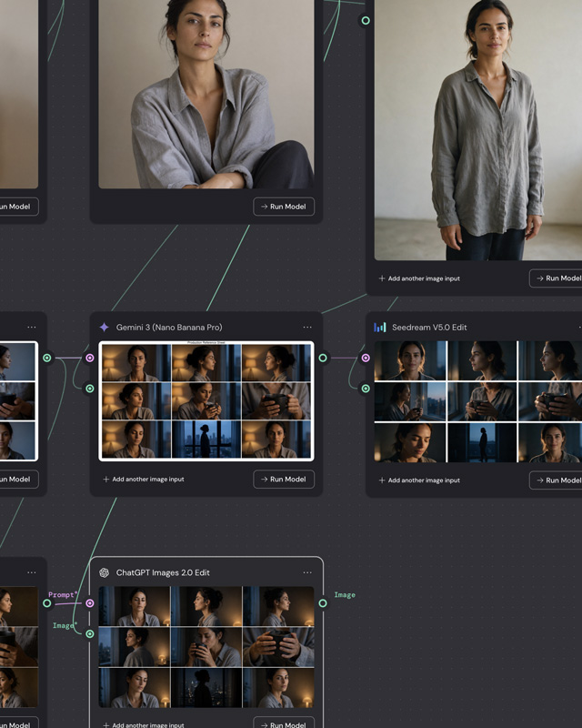Select the green output port on the Gemini 3 node
This screenshot has width=582, height=728.
[x=323, y=358]
